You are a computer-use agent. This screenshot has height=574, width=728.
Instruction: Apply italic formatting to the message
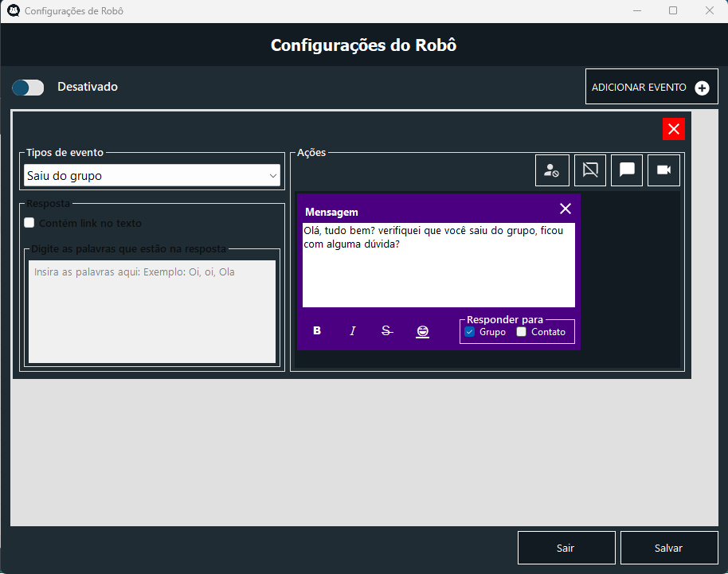pos(352,331)
